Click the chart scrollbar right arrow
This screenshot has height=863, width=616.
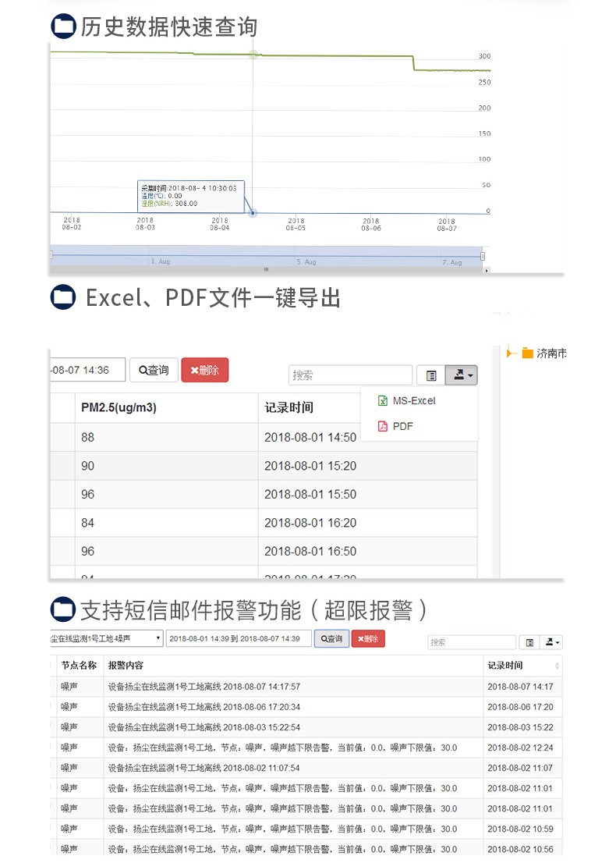(x=487, y=270)
